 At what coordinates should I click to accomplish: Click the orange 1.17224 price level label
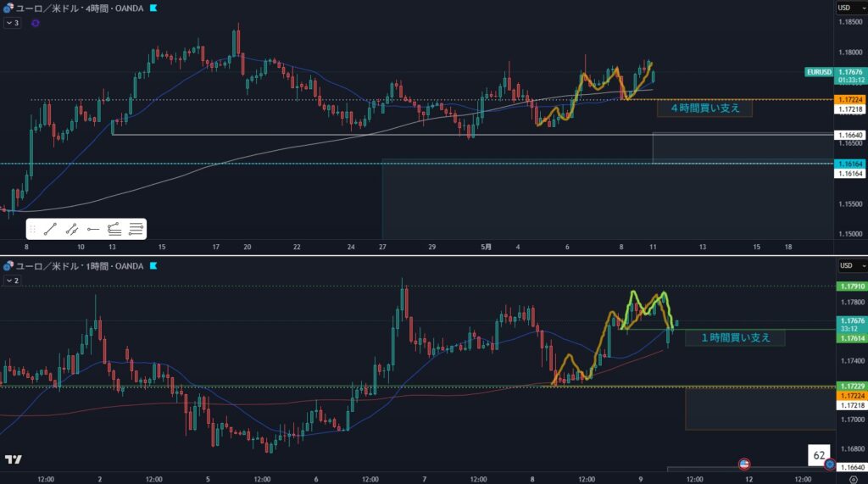click(851, 100)
